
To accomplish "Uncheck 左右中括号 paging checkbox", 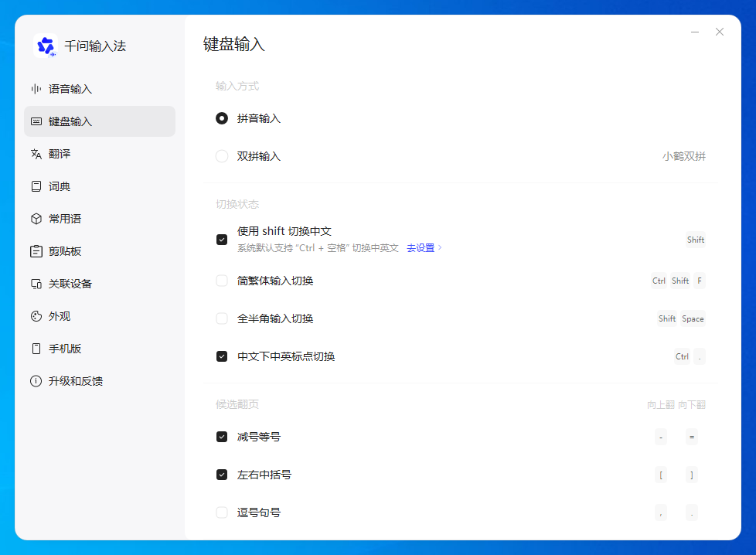I will pyautogui.click(x=222, y=475).
